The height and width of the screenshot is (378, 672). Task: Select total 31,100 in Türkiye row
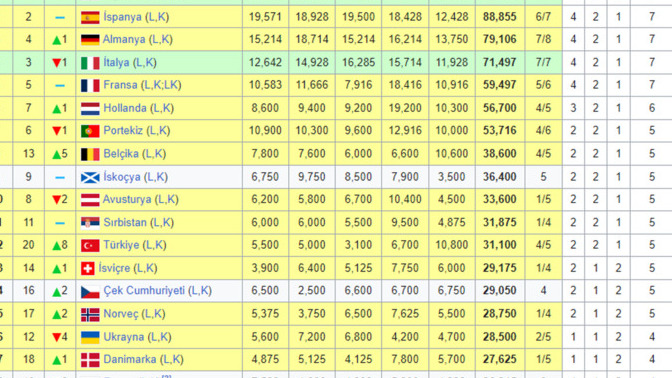[499, 245]
